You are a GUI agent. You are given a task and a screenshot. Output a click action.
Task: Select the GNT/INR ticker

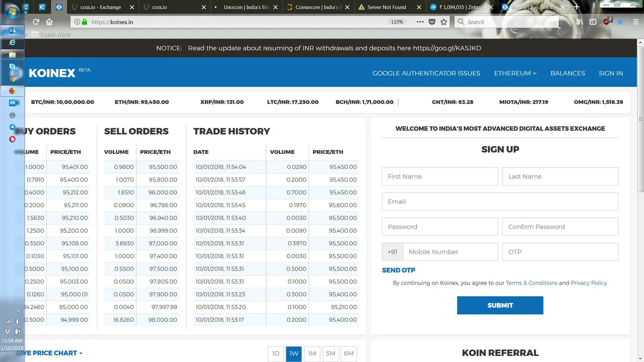[x=452, y=102]
